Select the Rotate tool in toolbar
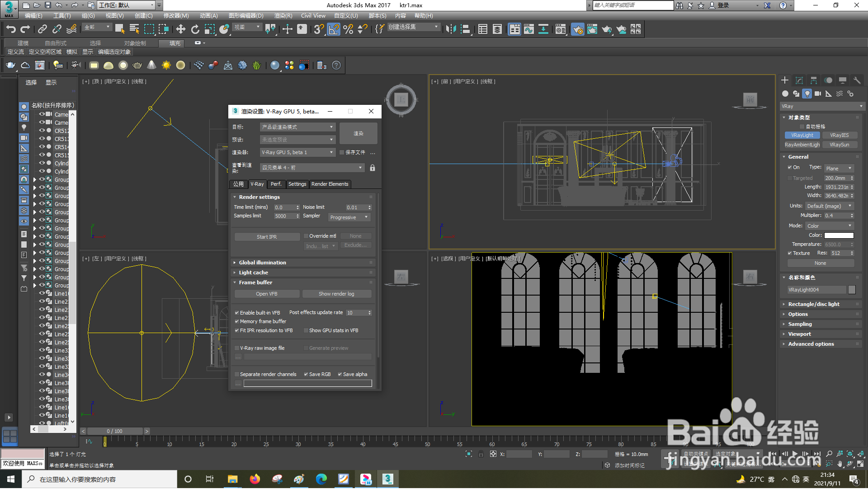 pyautogui.click(x=195, y=29)
